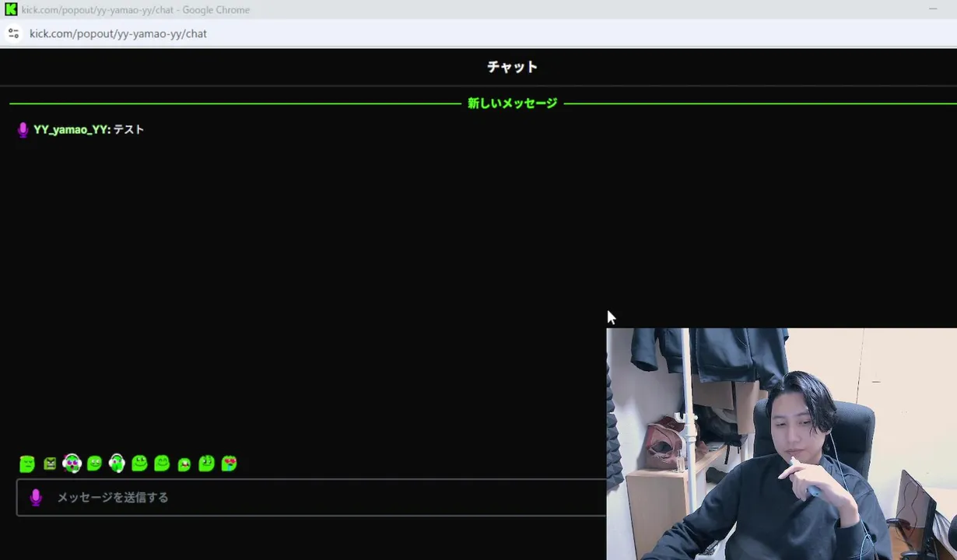Screen dimensions: 957x560
Task: Click the チャット header title
Action: click(512, 67)
